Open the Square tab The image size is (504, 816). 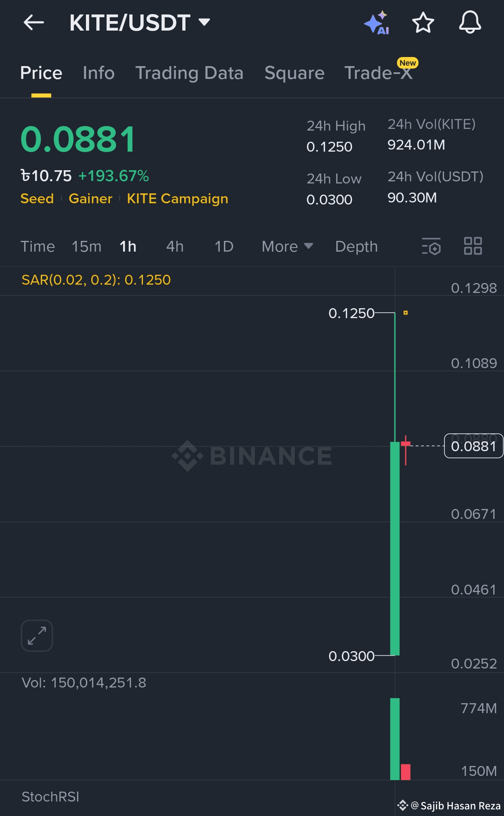(294, 73)
